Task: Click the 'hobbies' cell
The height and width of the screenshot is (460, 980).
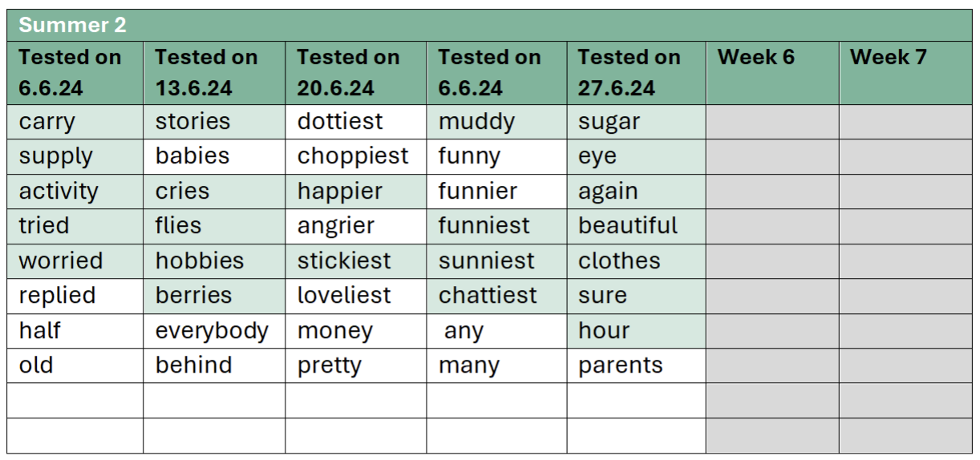Action: 214,261
